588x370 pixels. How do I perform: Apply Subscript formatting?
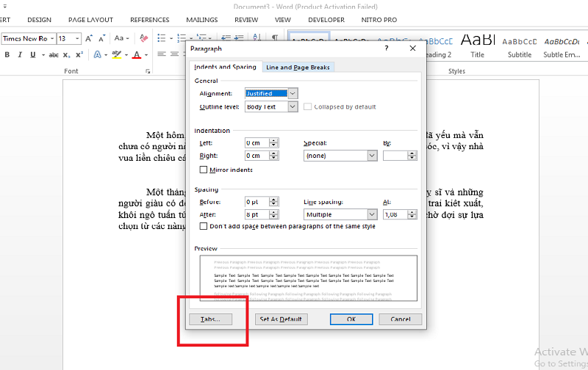[x=66, y=54]
